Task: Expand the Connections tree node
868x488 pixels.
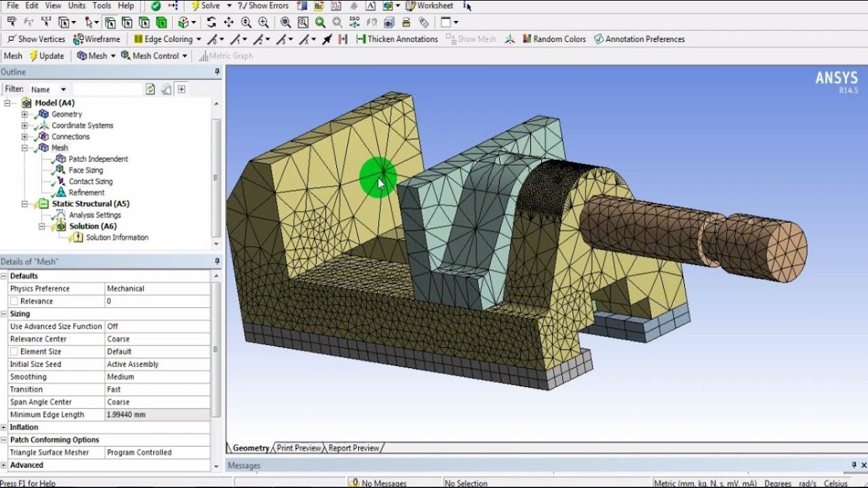Action: coord(24,136)
